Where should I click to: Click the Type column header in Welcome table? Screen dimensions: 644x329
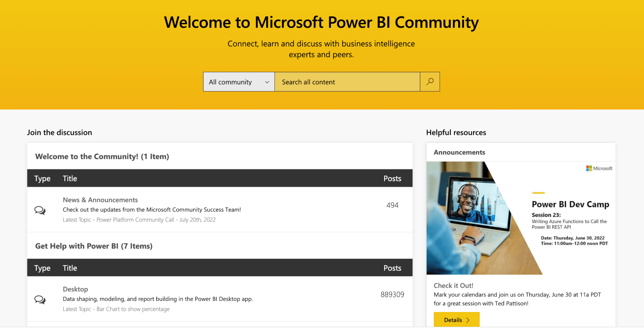42,178
